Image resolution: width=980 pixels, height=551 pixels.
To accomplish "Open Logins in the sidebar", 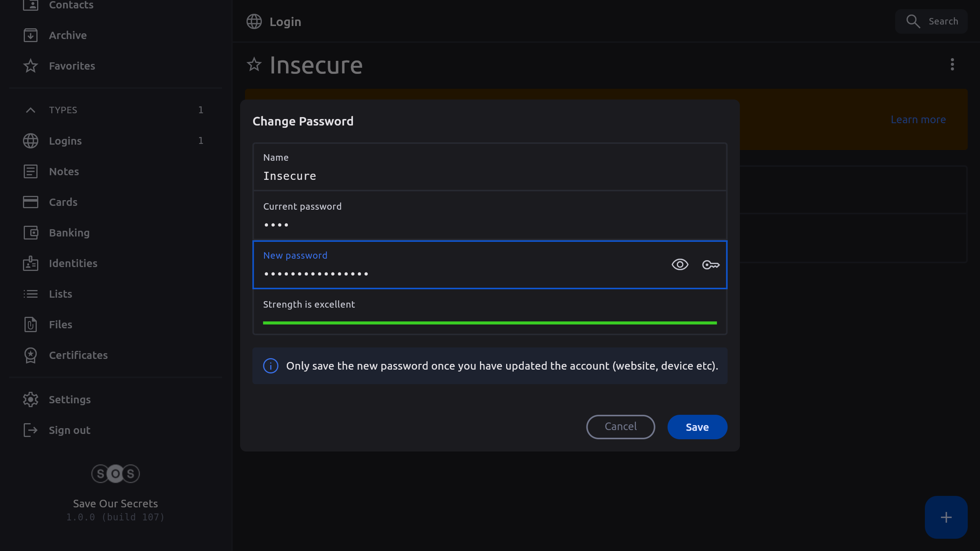I will 65,141.
